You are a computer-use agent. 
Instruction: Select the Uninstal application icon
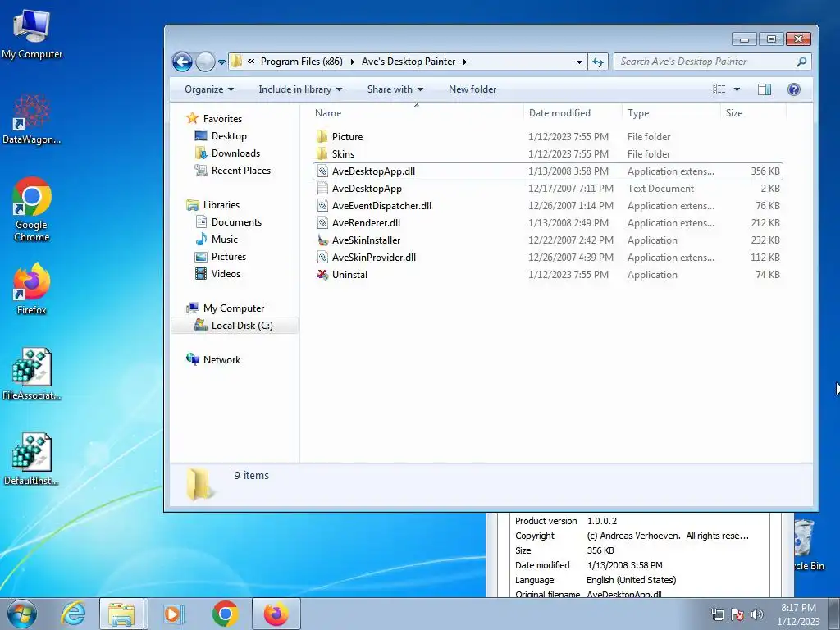click(x=322, y=275)
